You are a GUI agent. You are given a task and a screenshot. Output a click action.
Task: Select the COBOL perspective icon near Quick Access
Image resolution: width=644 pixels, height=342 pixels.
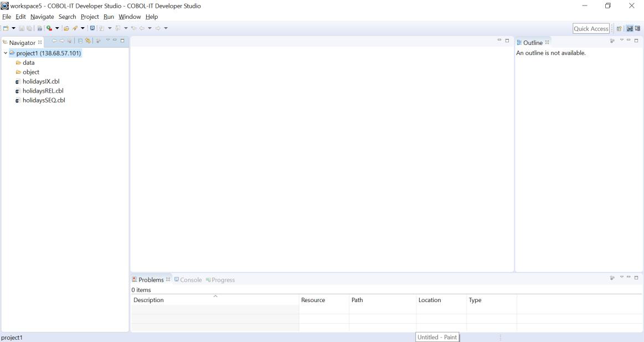pos(630,28)
